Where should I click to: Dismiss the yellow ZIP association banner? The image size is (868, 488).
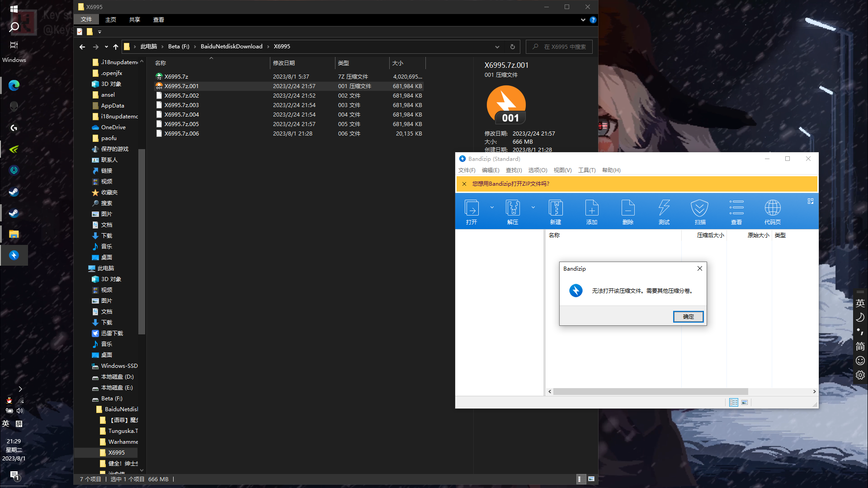click(x=464, y=184)
